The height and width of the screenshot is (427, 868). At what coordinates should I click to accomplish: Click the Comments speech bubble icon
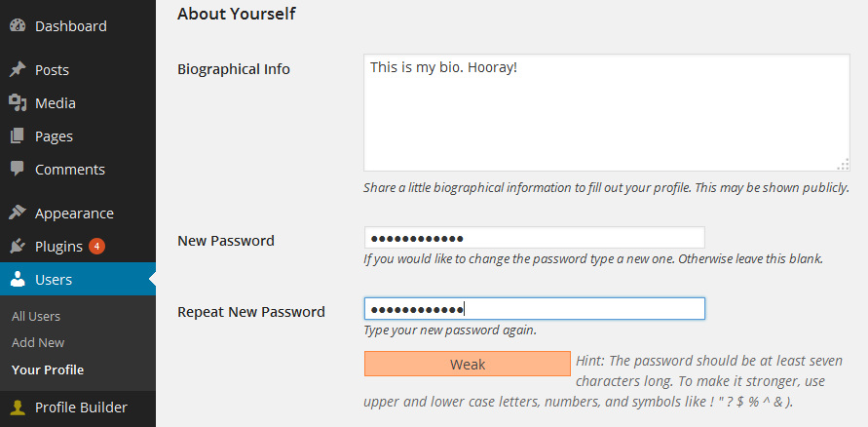(x=18, y=169)
